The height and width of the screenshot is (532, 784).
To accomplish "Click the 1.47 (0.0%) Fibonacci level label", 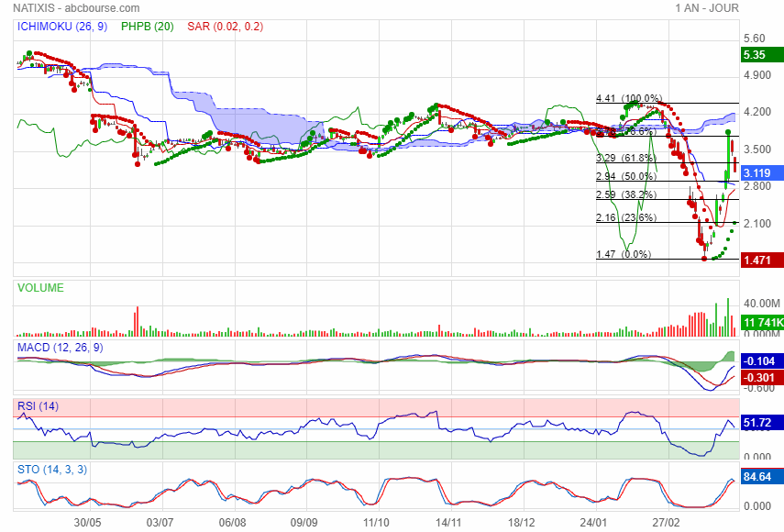I will 624,254.
